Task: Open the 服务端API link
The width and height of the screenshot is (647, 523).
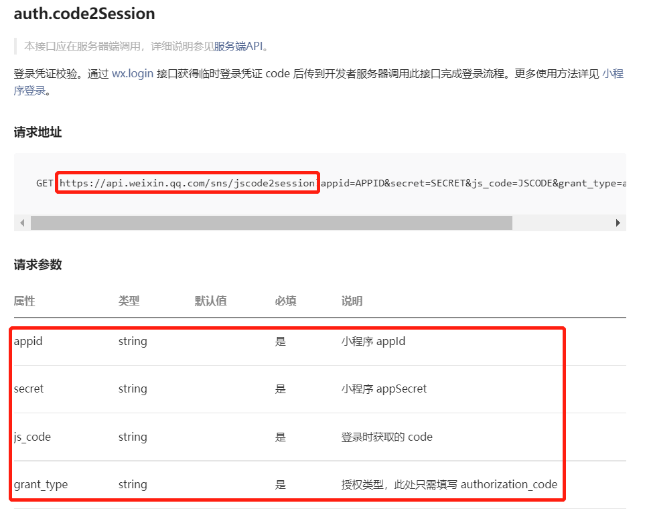Action: pos(238,46)
